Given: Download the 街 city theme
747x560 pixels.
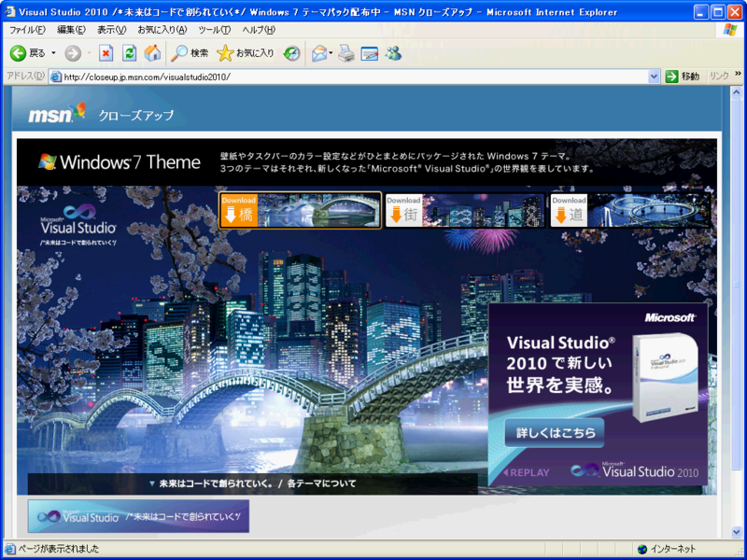Looking at the screenshot, I should pyautogui.click(x=465, y=211).
